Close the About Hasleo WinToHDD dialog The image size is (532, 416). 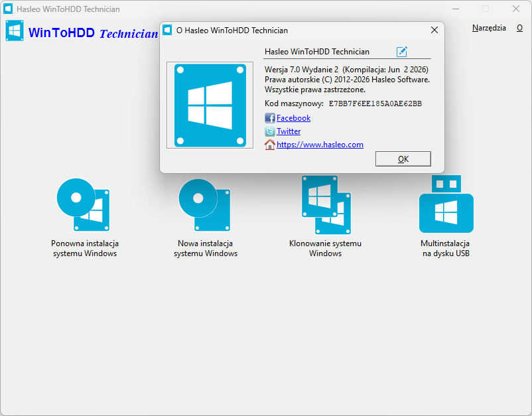(434, 31)
